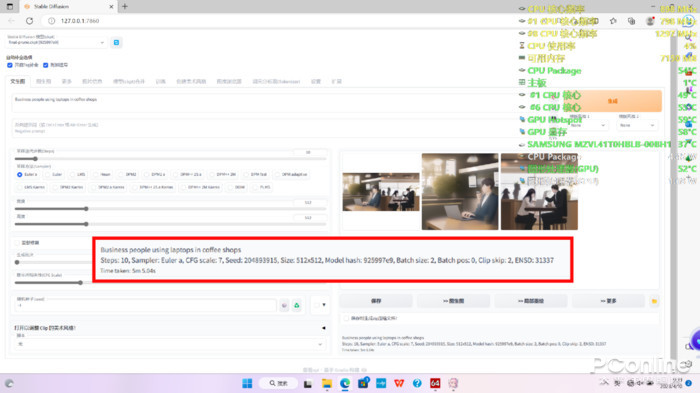
Task: Select the Euler sampler radio
Action: (46, 175)
